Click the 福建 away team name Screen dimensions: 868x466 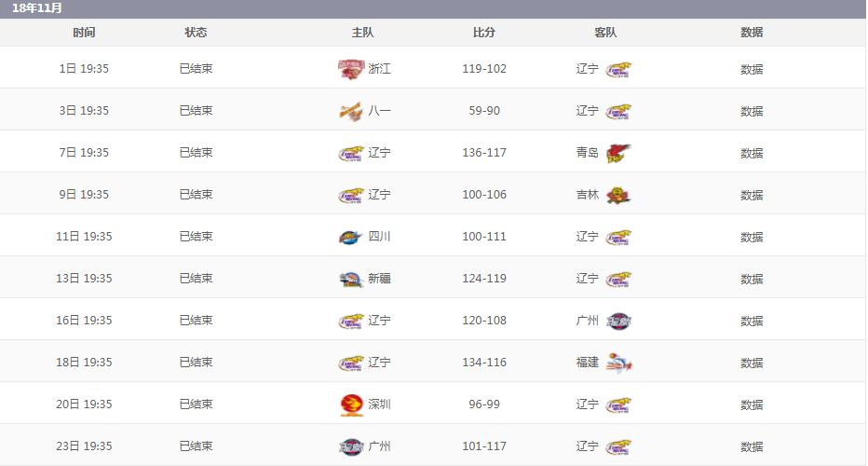tap(588, 363)
